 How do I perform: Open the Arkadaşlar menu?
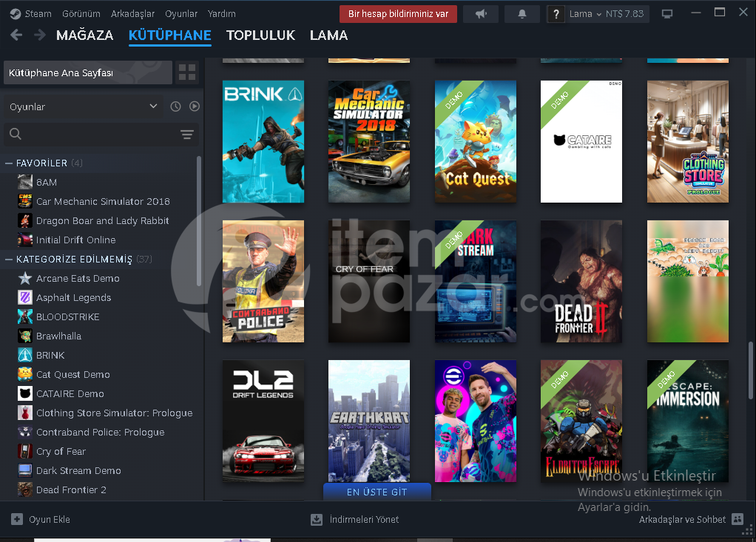tap(132, 14)
